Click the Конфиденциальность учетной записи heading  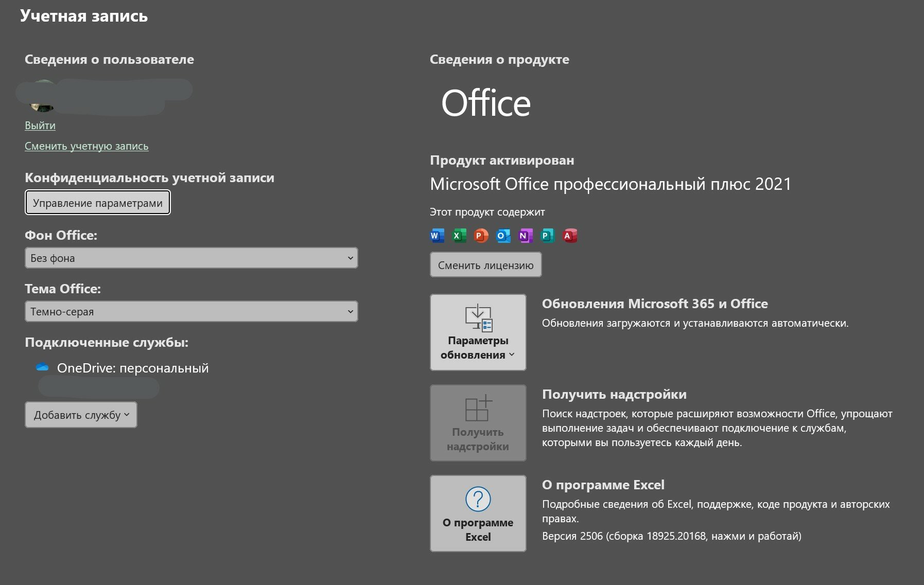(x=150, y=178)
